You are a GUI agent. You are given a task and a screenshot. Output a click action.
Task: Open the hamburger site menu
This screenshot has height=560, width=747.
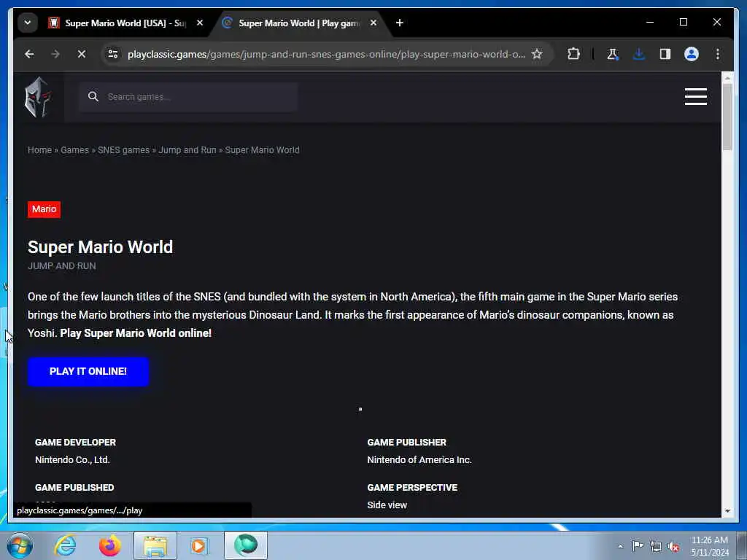pos(695,97)
